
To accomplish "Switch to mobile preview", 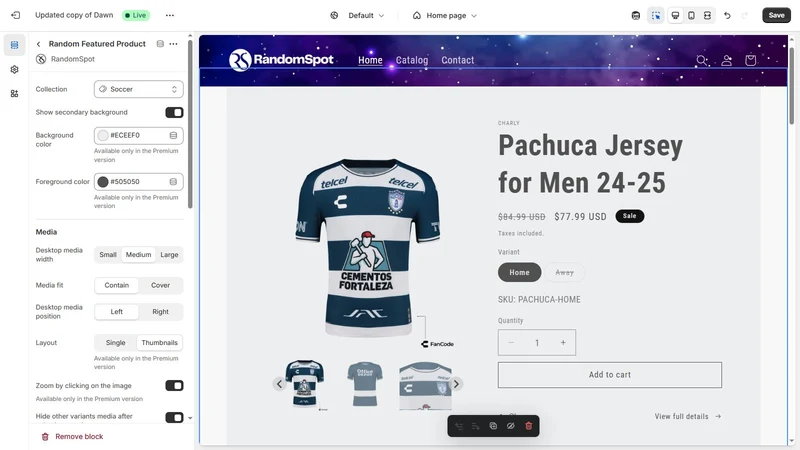I will pos(691,15).
